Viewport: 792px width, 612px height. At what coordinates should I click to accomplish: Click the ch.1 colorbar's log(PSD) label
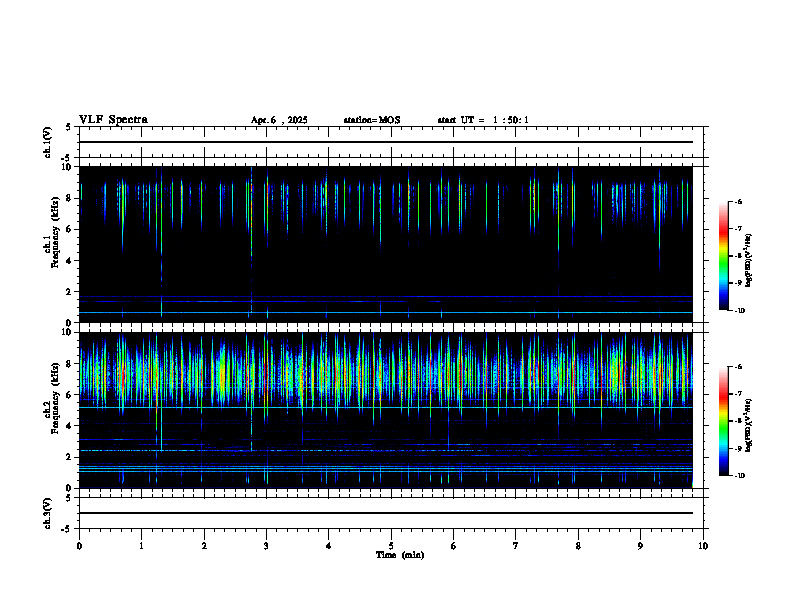pyautogui.click(x=749, y=260)
